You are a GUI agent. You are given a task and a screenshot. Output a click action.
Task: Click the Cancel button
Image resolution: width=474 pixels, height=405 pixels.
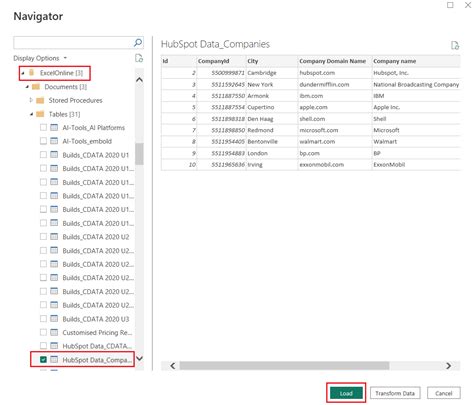pos(444,393)
